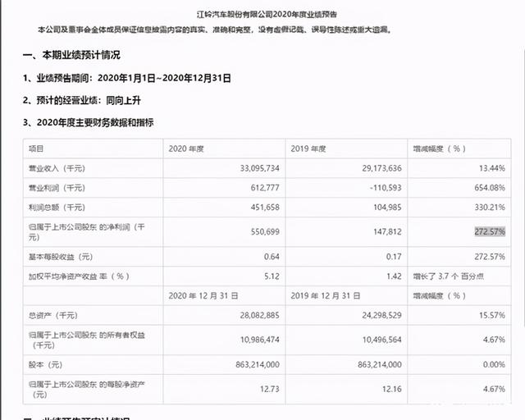Click the vertical scrollbar at right edge

tap(523, 188)
